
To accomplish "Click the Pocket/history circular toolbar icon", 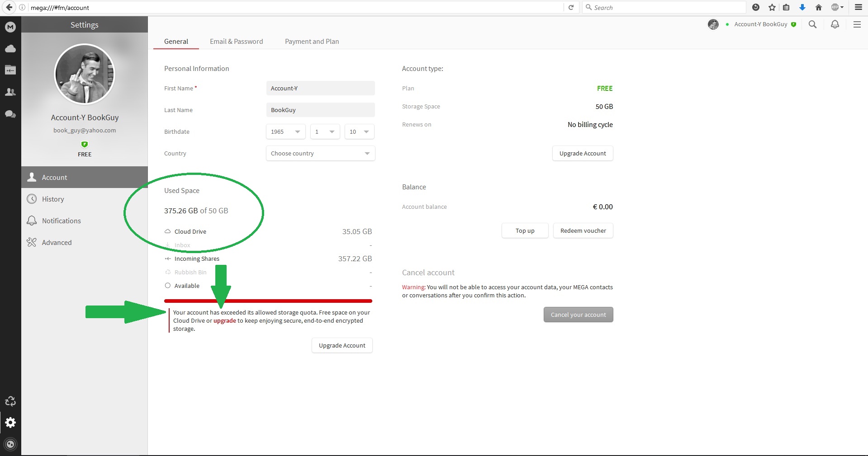I will click(x=756, y=7).
